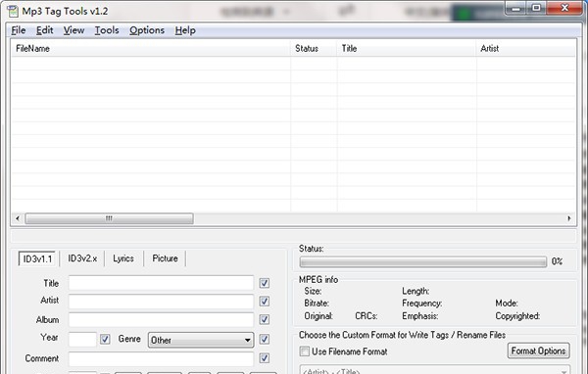Click the Title input field
The image size is (588, 374).
162,283
